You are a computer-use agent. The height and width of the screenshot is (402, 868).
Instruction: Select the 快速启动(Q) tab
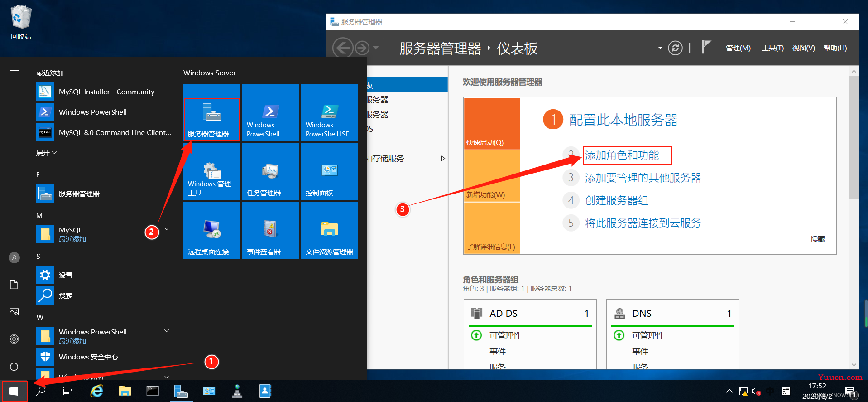click(492, 124)
